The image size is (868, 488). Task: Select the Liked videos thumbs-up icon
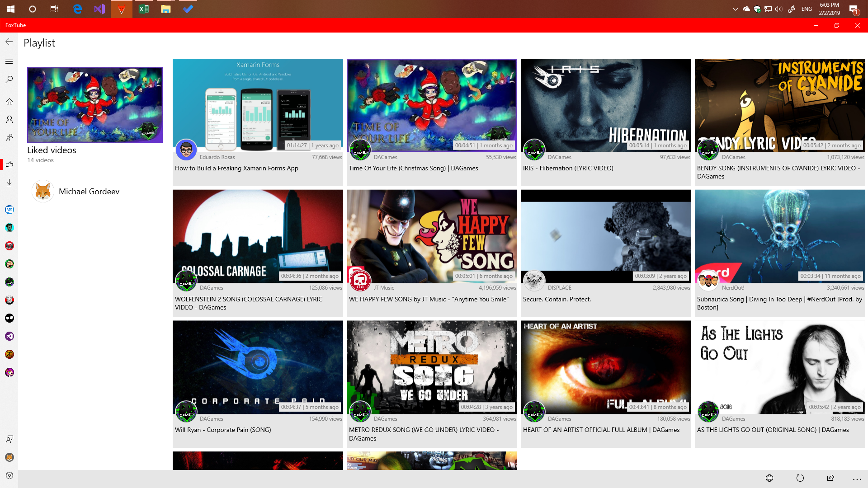click(9, 164)
